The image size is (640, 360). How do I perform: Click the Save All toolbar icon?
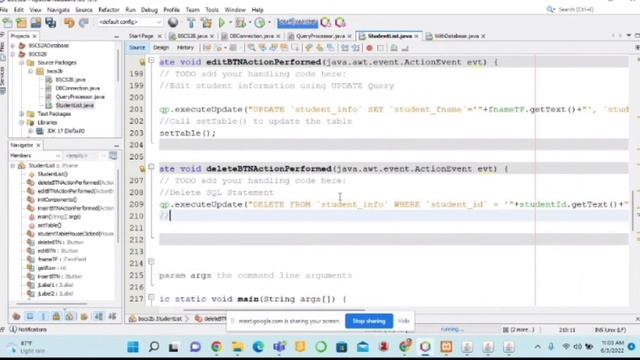click(x=51, y=22)
